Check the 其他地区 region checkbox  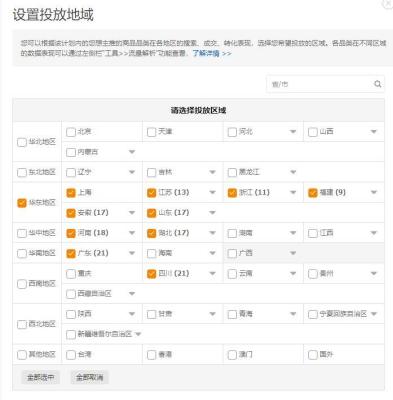pyautogui.click(x=22, y=354)
